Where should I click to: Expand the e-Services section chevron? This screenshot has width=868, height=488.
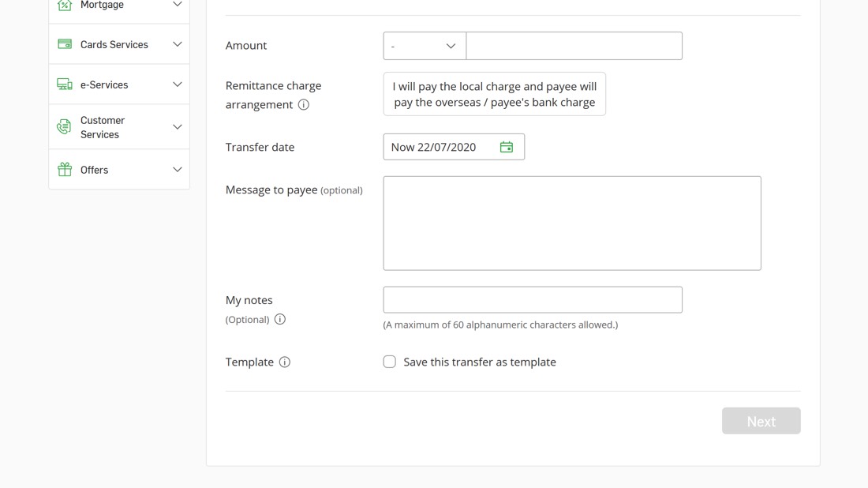(x=178, y=84)
